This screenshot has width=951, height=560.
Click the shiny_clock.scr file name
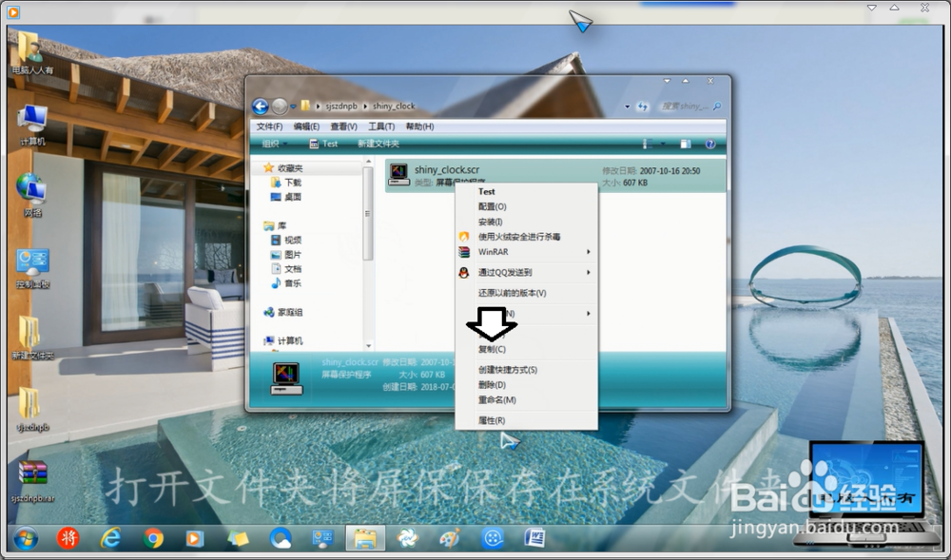[446, 169]
